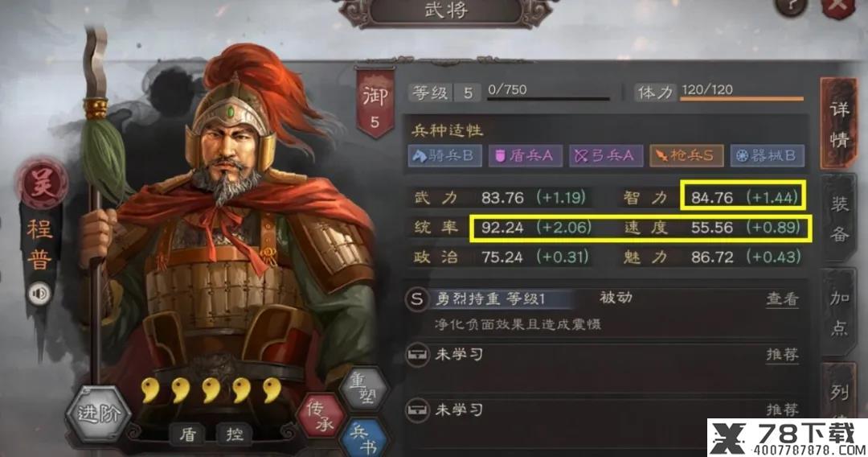Open the 兵书 war-book hexagon
868x457 pixels.
pos(364,438)
